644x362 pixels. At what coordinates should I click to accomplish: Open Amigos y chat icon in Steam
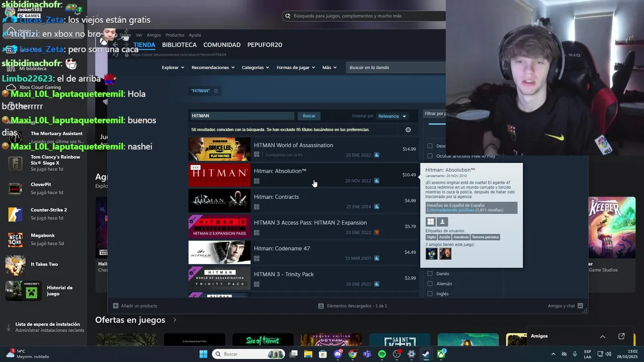point(580,306)
